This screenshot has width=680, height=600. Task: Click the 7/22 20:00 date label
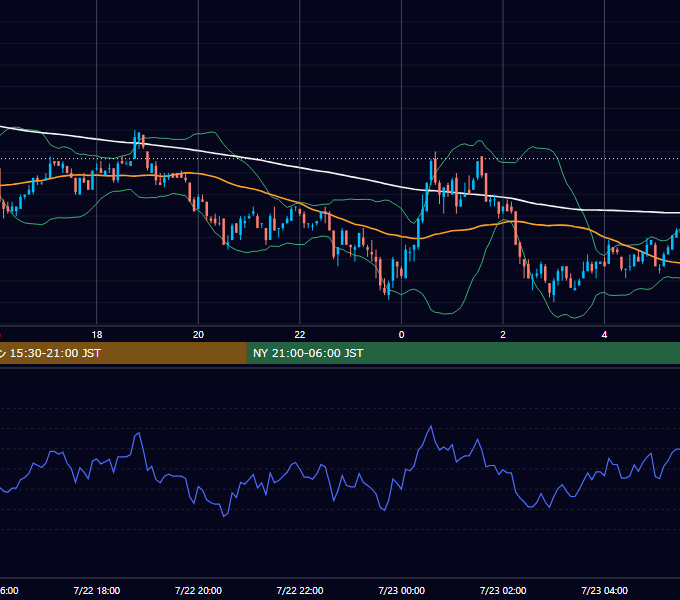198,590
